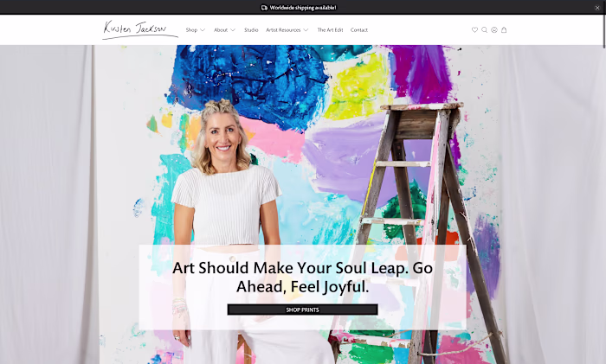Open the search magnifier icon
Screen dimensions: 606x364
(484, 29)
